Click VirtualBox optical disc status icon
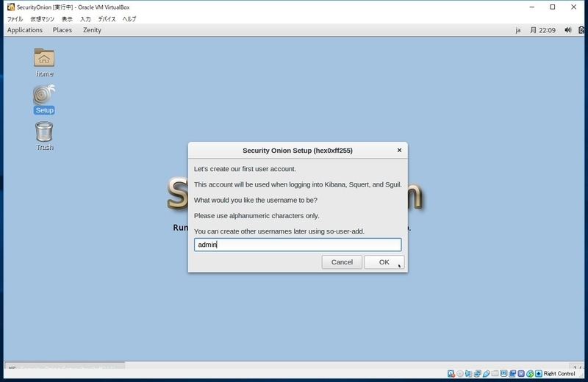The width and height of the screenshot is (588, 382). pyautogui.click(x=460, y=373)
